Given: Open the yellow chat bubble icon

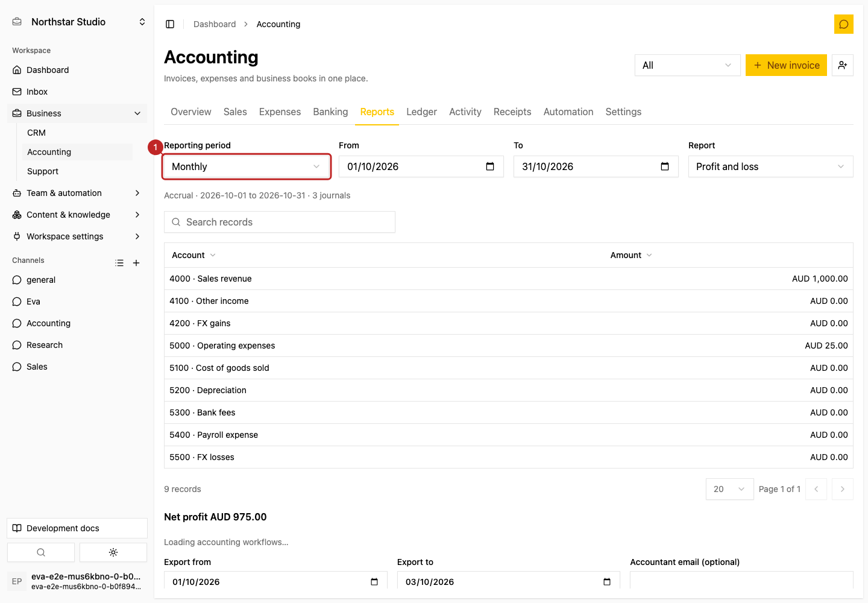Looking at the screenshot, I should pos(844,24).
